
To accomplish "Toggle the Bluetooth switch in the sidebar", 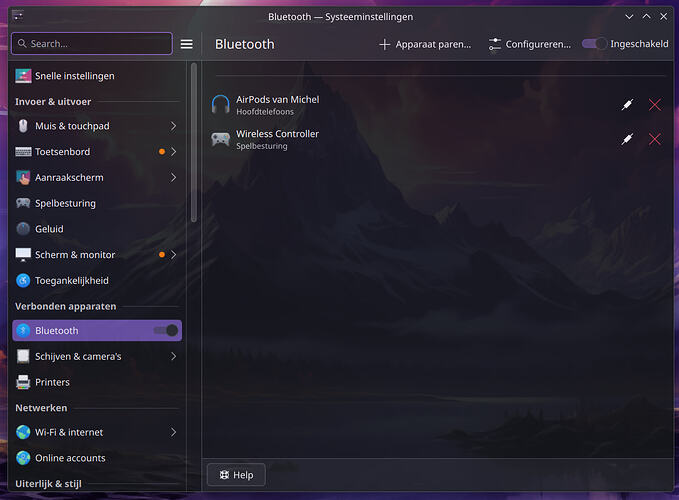I will (x=166, y=331).
